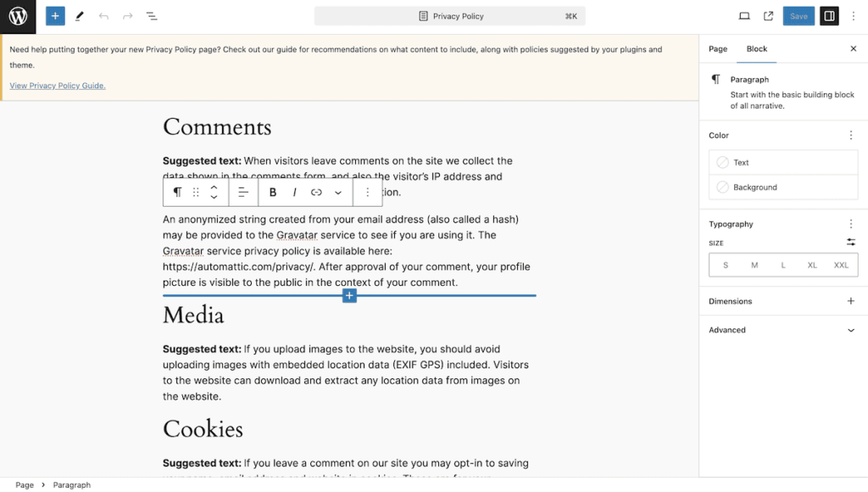Switch to the Page tab

click(x=718, y=49)
